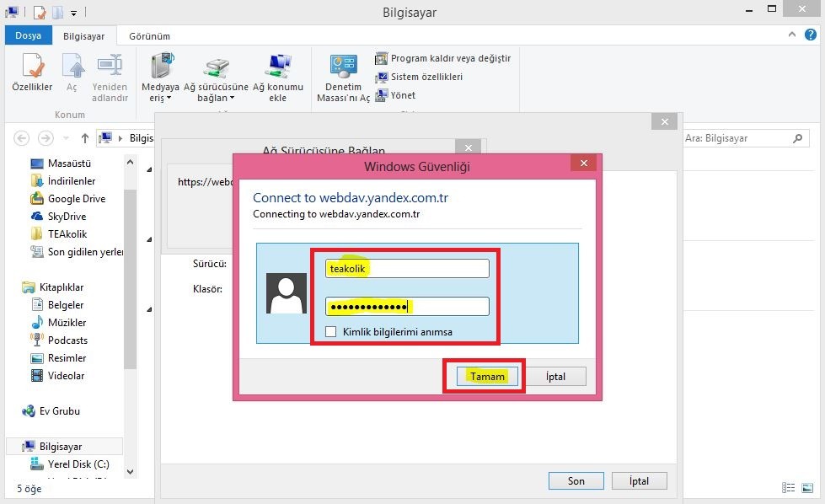The width and height of the screenshot is (825, 504).
Task: Open quick access toolbar customize dropdown
Action: click(73, 13)
